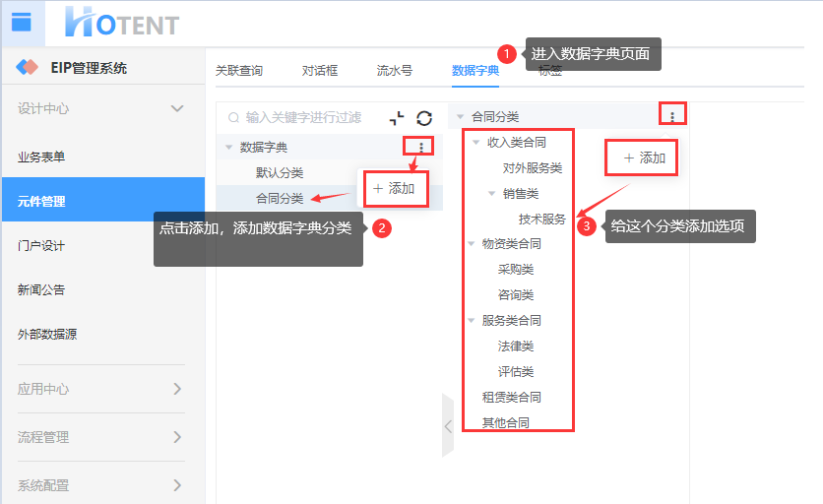Open the three-dot menu beside 合同分类 header
The image size is (823, 504).
click(671, 116)
